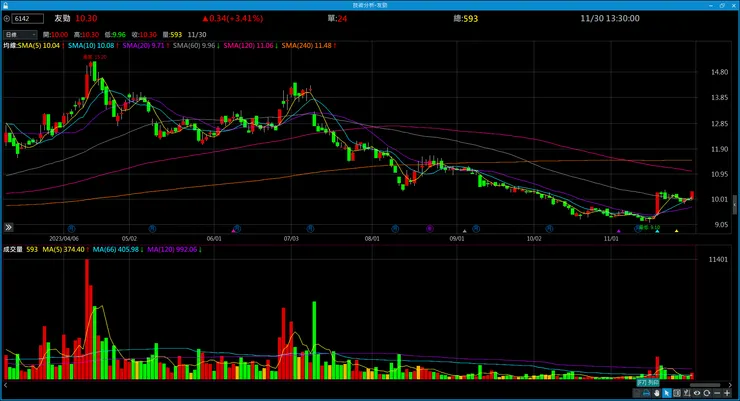
Task: Click the first dim icon in the bottom toolbar
Action: 637,393
